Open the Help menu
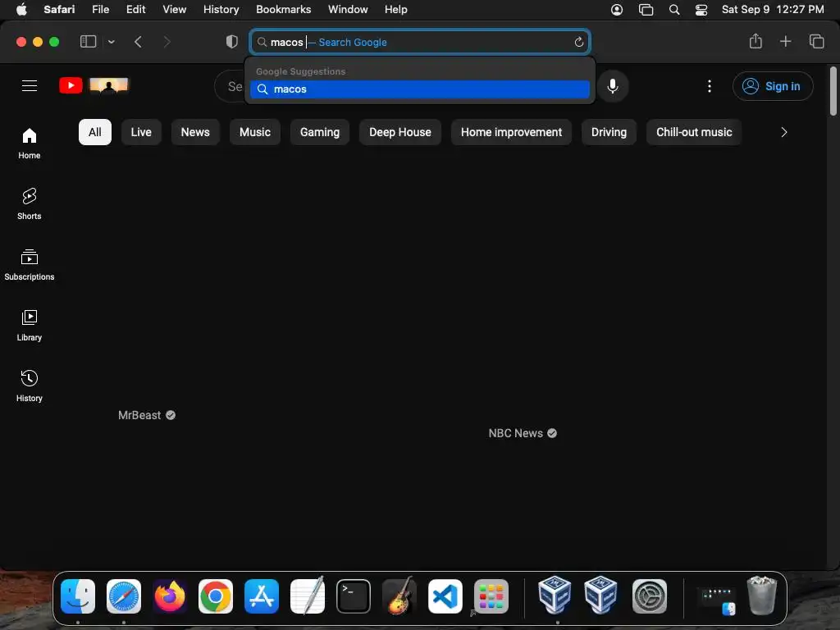The height and width of the screenshot is (630, 840). (396, 9)
